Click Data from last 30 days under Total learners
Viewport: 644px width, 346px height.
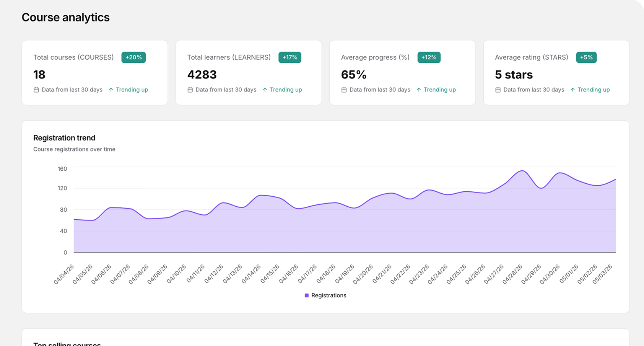point(226,90)
